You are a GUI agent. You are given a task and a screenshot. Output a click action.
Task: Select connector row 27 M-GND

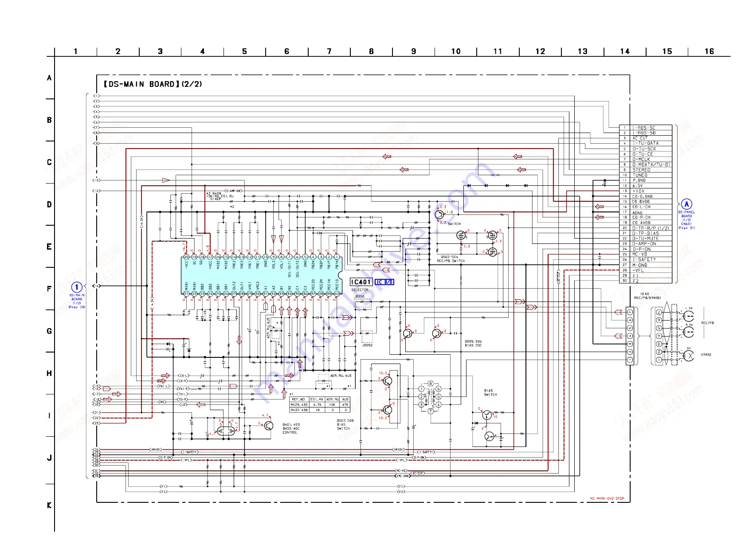(646, 265)
